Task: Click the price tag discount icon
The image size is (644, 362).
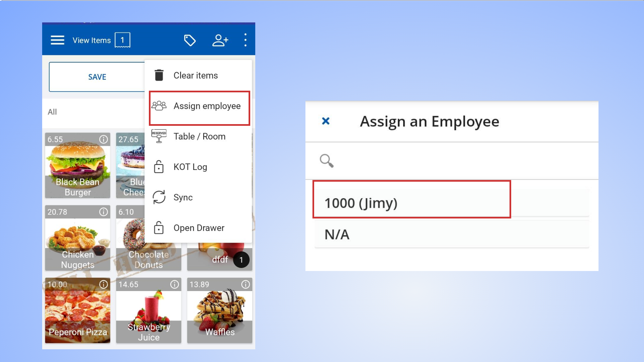Action: click(190, 40)
